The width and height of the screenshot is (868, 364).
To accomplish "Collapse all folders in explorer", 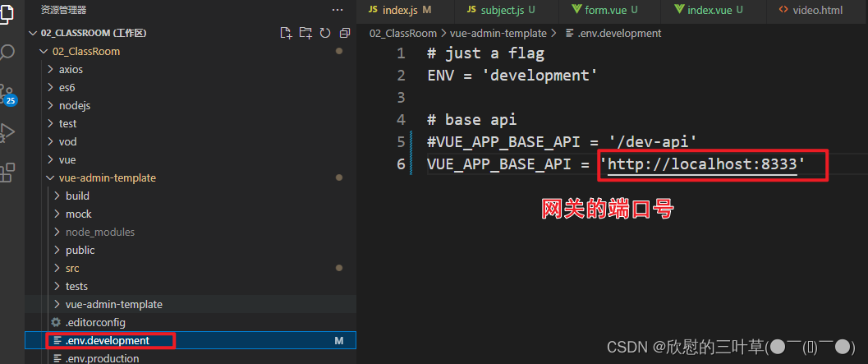I will point(345,33).
